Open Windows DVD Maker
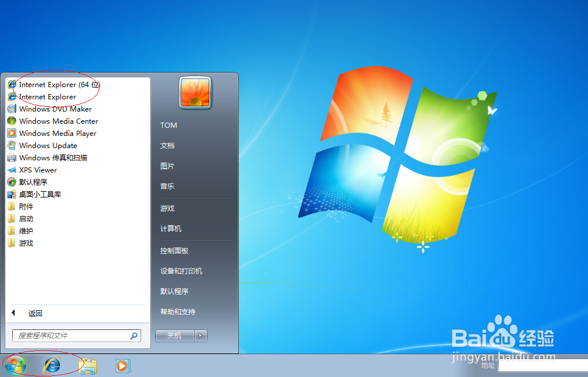Screen dimensions: 588x377 (x=55, y=109)
